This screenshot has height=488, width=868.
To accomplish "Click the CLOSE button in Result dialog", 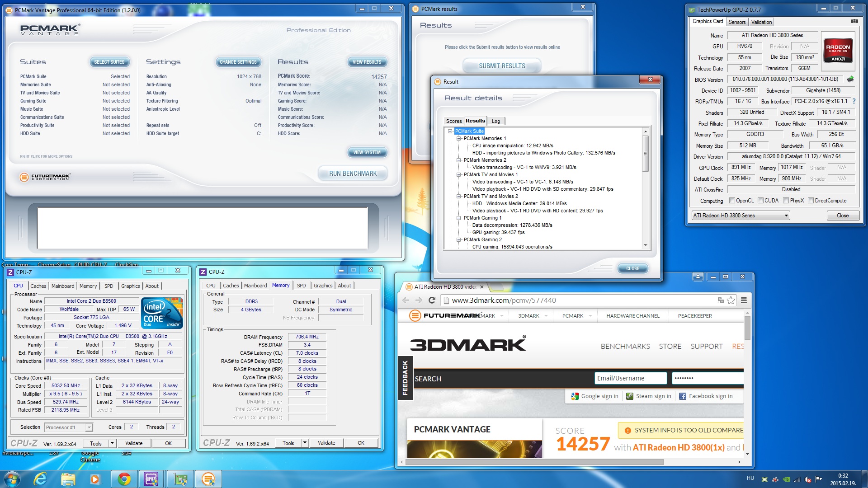I will [632, 268].
